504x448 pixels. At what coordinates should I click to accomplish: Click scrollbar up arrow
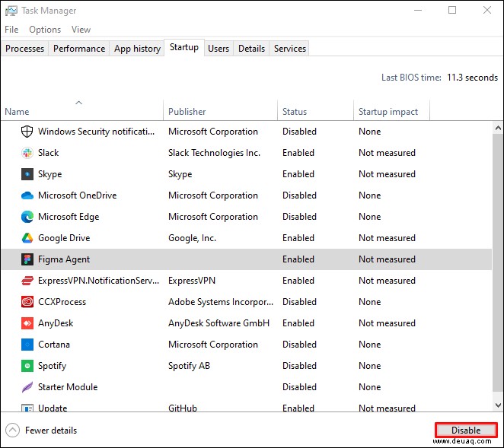pyautogui.click(x=498, y=128)
